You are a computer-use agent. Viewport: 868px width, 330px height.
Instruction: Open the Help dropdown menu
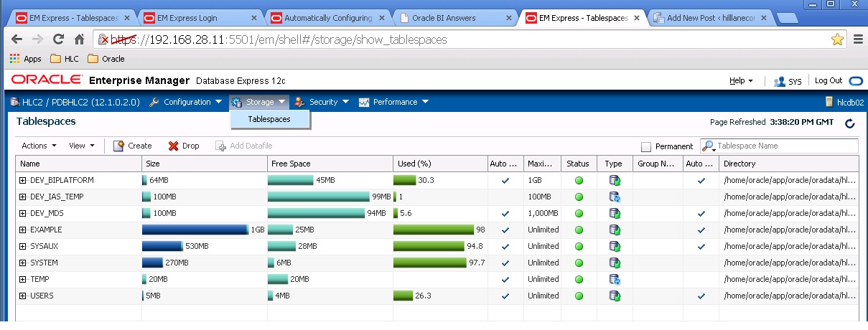(741, 81)
